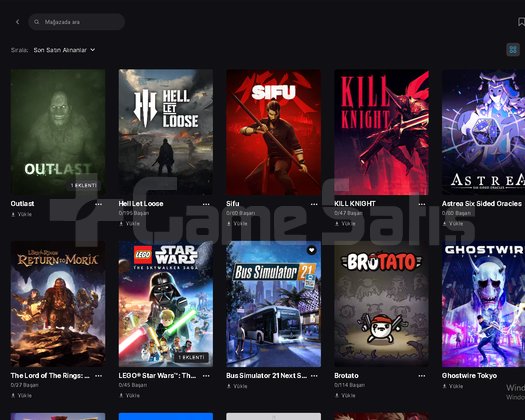Open the "Son Satın Alınanlar" sort dropdown
This screenshot has width=525, height=420.
point(64,50)
